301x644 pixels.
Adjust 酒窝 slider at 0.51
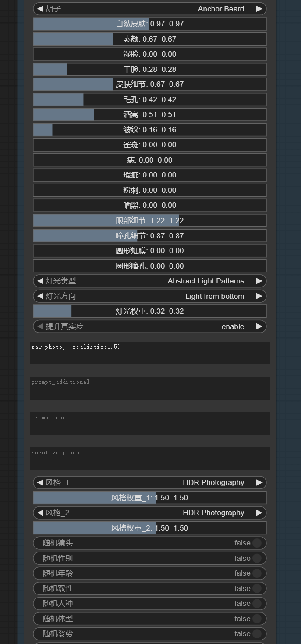pyautogui.click(x=150, y=114)
